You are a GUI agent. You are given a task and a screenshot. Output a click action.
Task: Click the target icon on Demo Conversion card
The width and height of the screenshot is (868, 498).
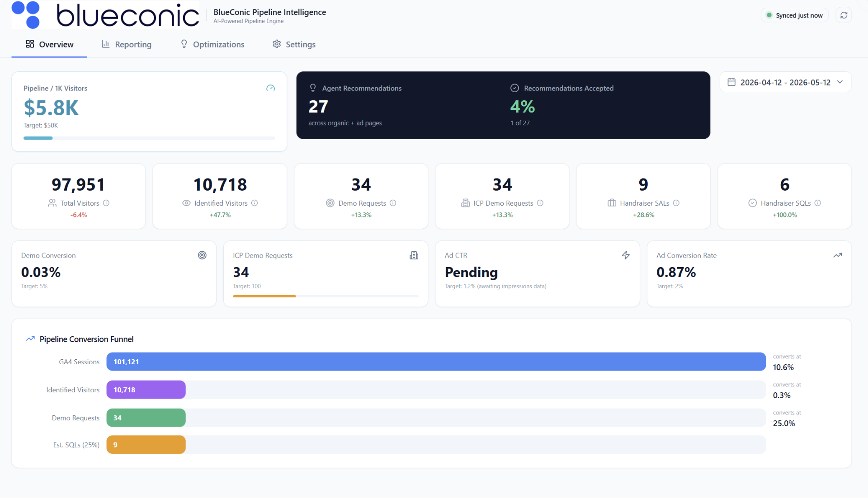pyautogui.click(x=202, y=255)
